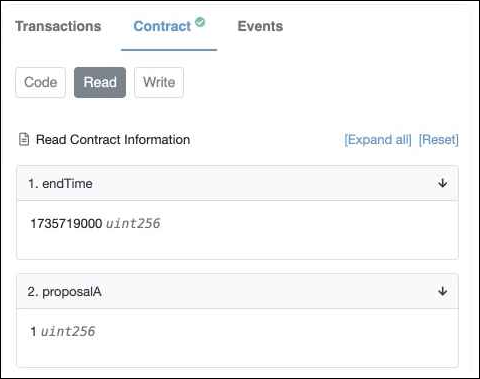Click the uint256 label under proposalA
This screenshot has width=480, height=379.
coord(68,331)
